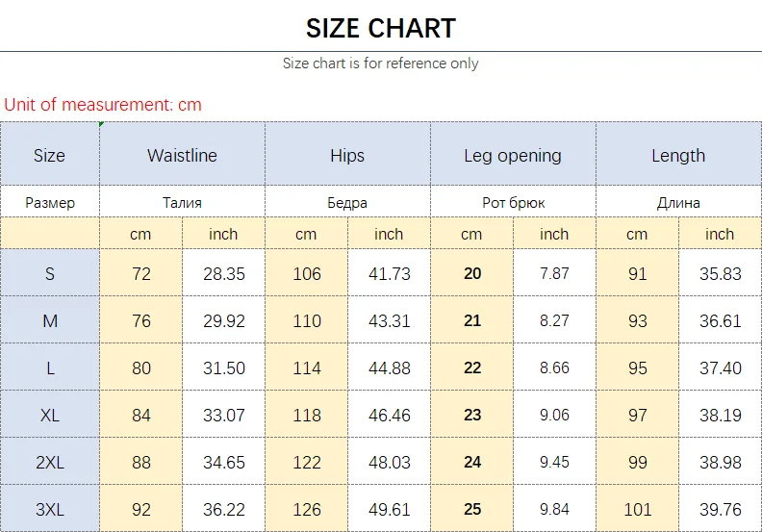Click the Leg opening column header

513,156
